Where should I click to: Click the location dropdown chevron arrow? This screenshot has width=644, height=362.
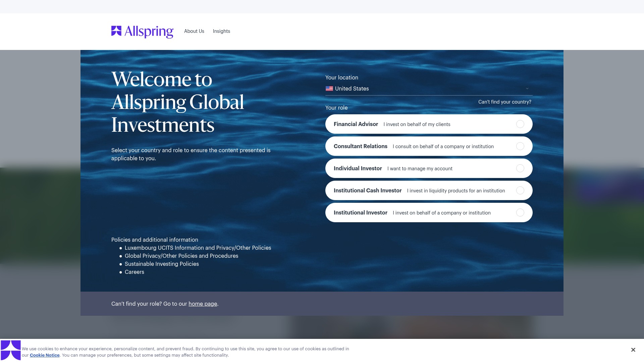pos(527,88)
